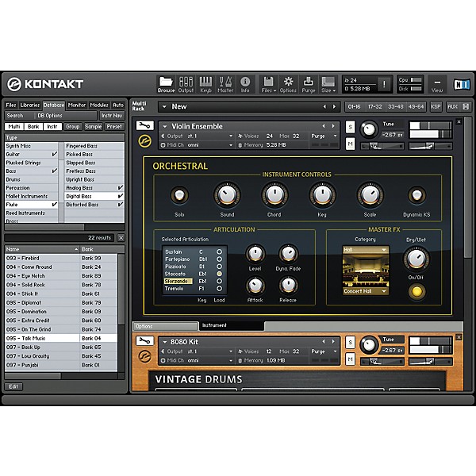
Task: Select the Tremolo articulation radio button
Action: [x=219, y=289]
